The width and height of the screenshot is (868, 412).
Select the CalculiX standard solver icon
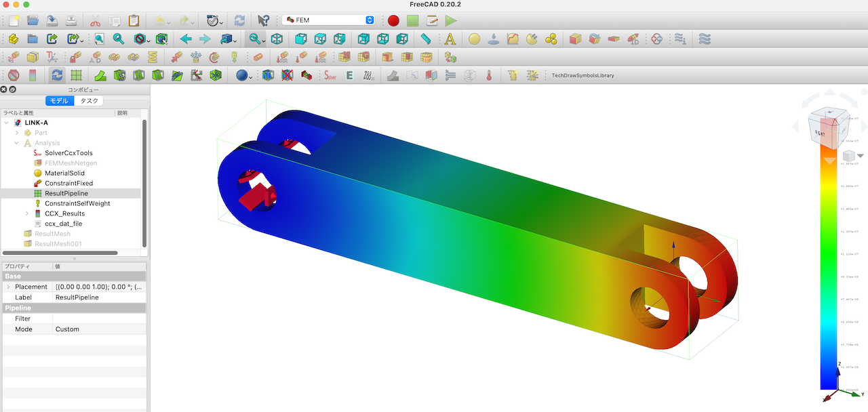(330, 75)
